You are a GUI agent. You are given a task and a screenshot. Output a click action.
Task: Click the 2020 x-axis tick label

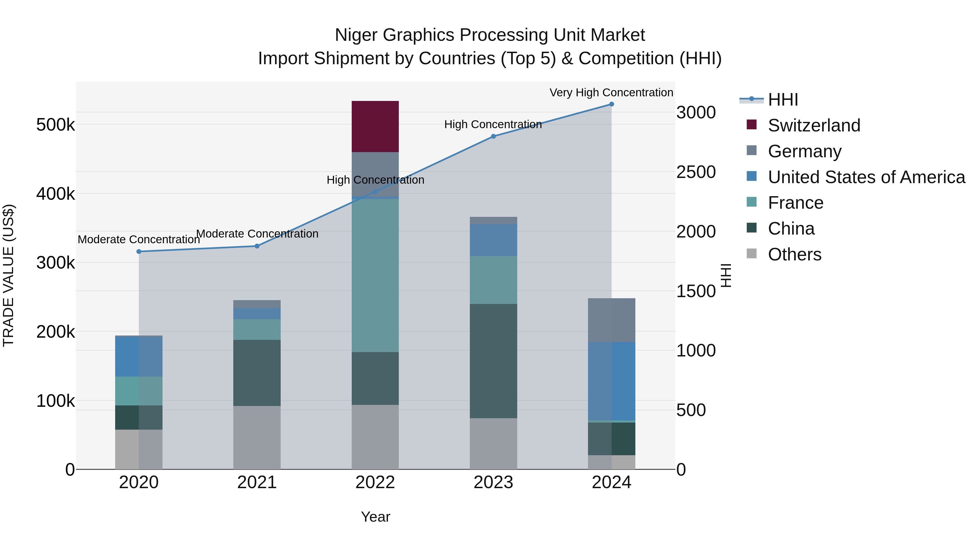coord(139,482)
